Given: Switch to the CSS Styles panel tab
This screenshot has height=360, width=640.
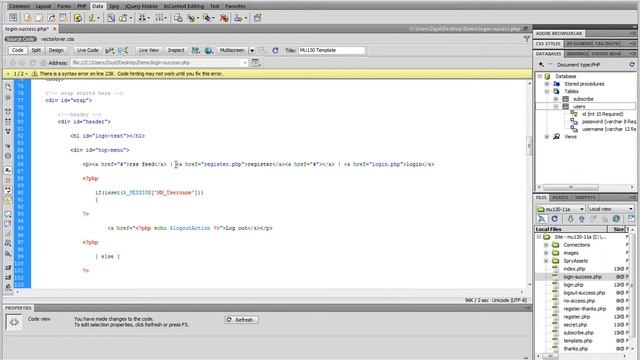Looking at the screenshot, I should click(x=548, y=43).
